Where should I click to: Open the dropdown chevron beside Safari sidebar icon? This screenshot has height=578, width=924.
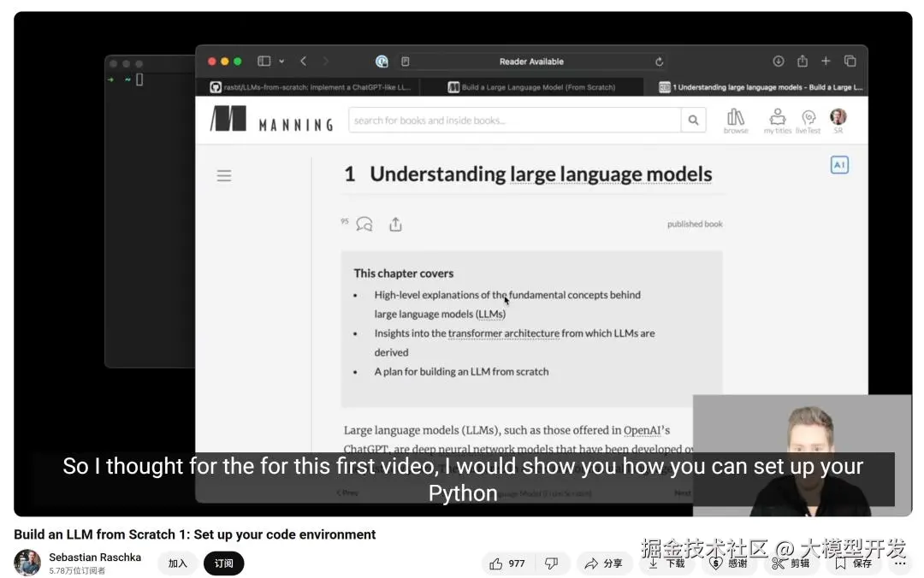(x=281, y=62)
